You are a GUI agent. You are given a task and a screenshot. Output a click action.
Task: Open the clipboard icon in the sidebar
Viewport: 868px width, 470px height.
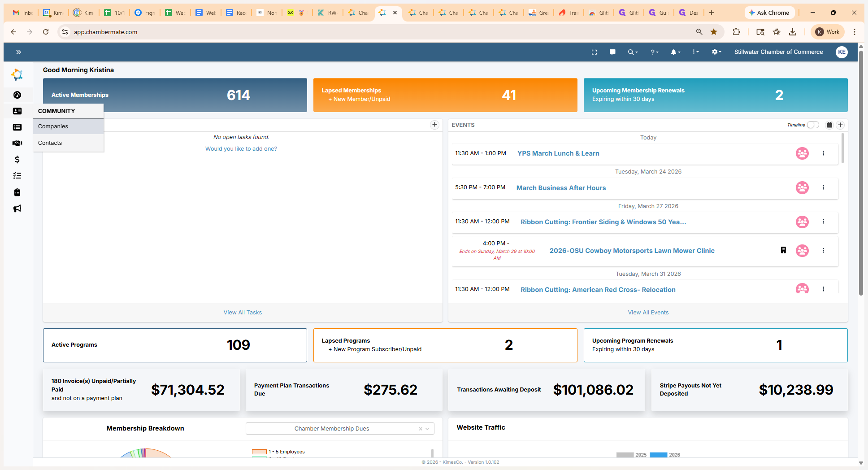click(x=17, y=192)
